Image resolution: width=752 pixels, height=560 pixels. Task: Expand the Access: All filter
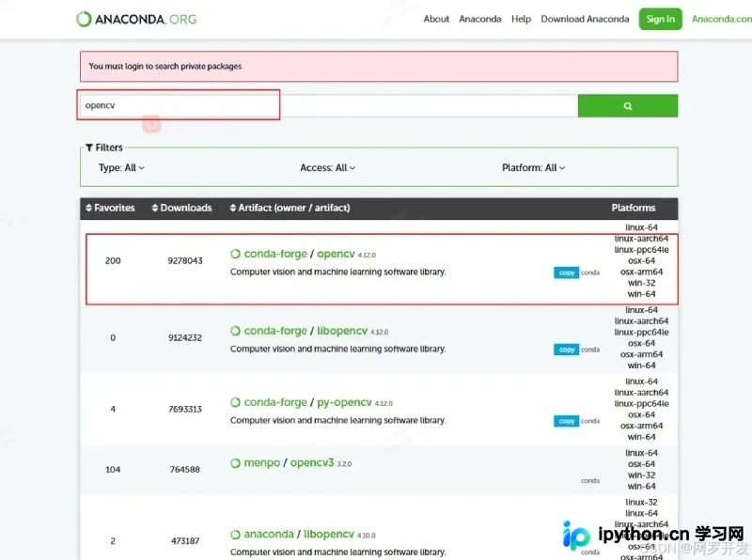[327, 168]
